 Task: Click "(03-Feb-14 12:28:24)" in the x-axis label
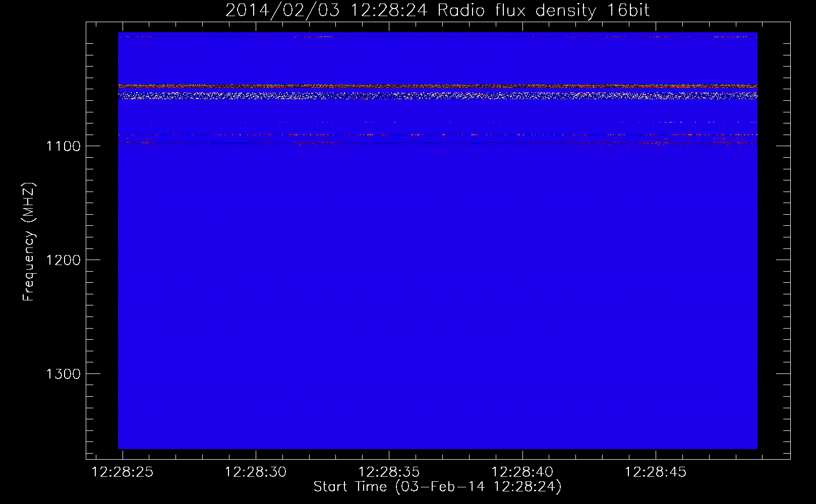(x=478, y=487)
